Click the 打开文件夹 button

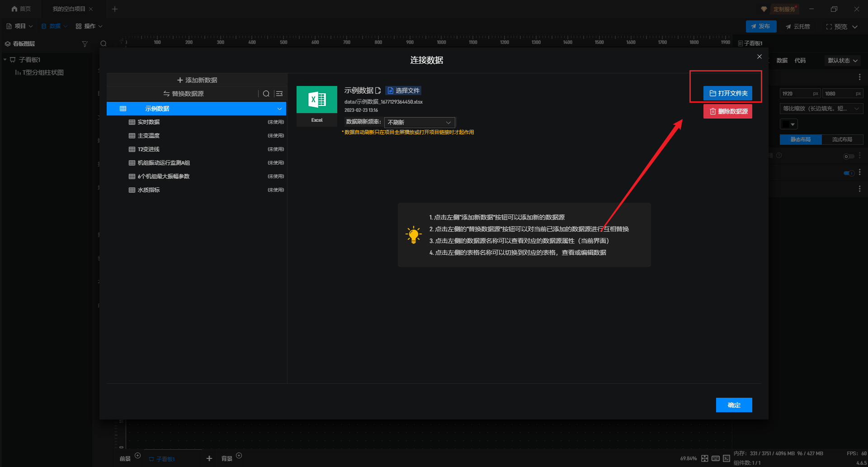727,93
